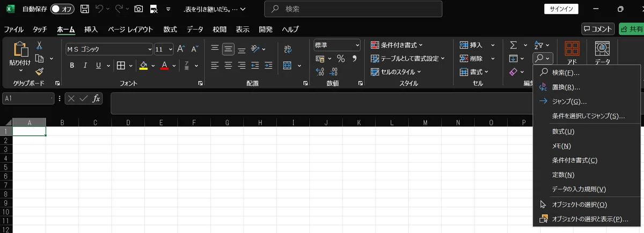Screen dimensions: 644x233
Task: Choose 検索(F)... from the menu
Action: click(587, 72)
